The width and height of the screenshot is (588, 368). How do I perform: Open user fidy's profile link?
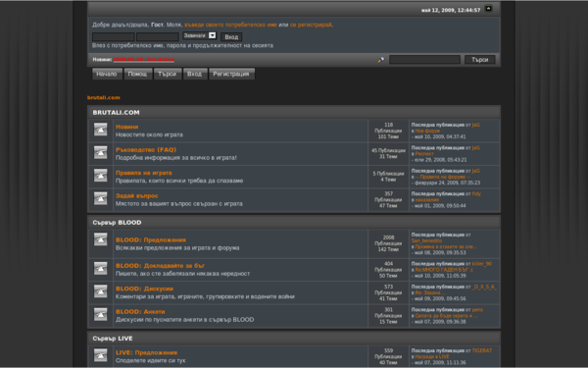[x=476, y=193]
